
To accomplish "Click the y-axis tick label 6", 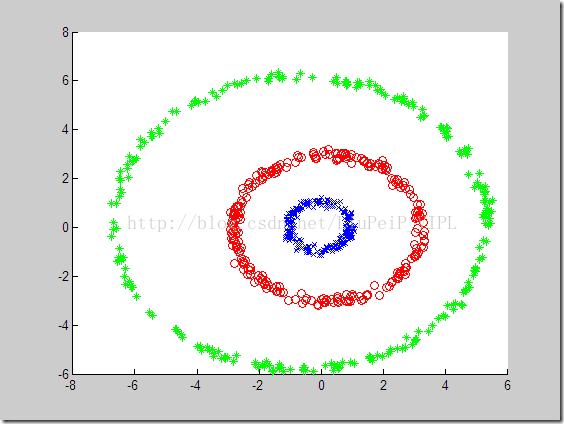I will tap(65, 81).
